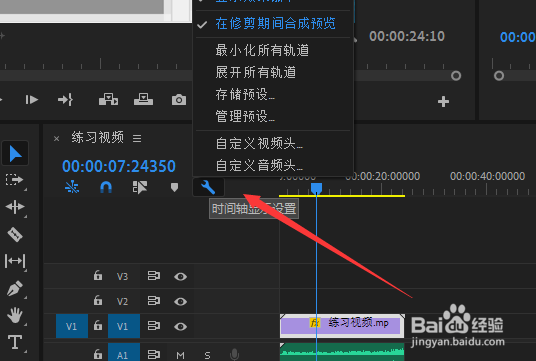
Task: Click the Step Forward one frame button
Action: click(31, 100)
